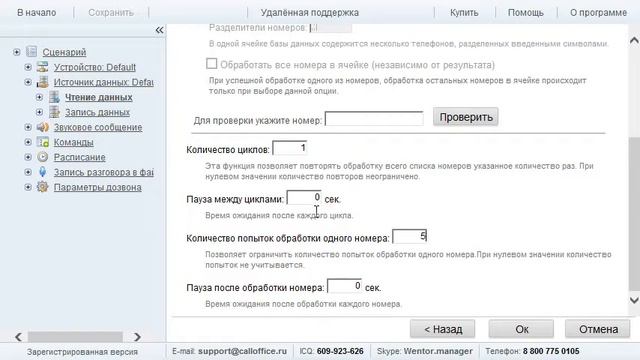Click the Проверить button
The height and width of the screenshot is (360, 640).
coord(466,117)
